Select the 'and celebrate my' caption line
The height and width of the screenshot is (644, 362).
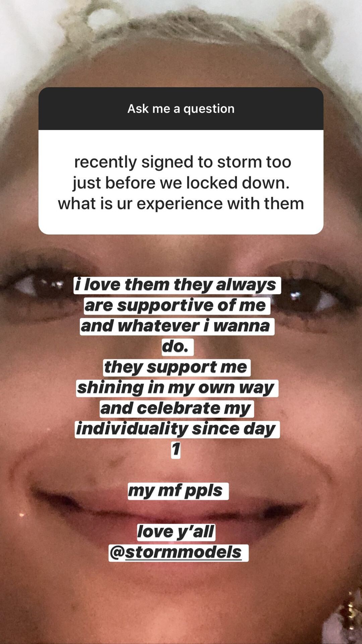177,409
